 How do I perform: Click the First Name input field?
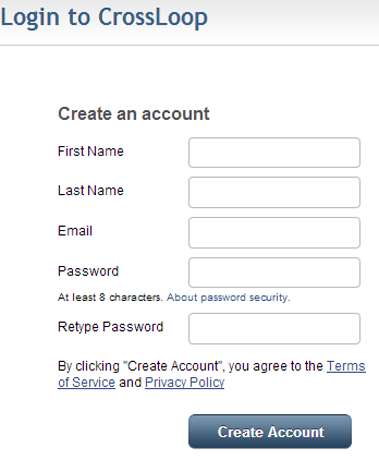(274, 152)
